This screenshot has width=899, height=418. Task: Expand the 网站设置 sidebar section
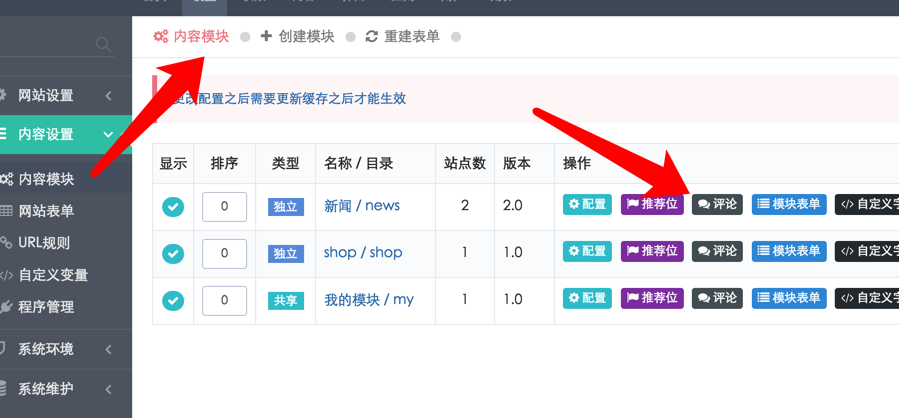(108, 95)
